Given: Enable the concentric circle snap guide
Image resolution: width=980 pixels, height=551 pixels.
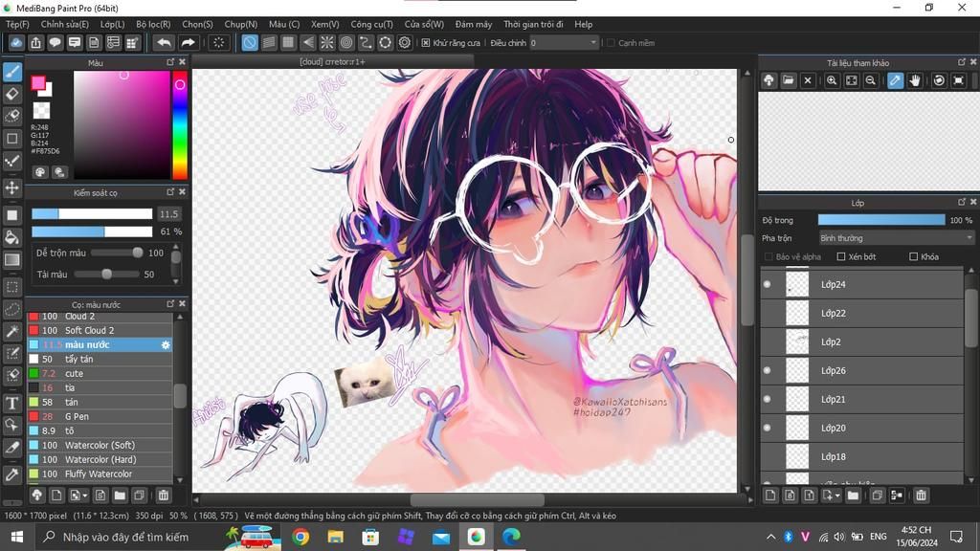Looking at the screenshot, I should (x=346, y=42).
